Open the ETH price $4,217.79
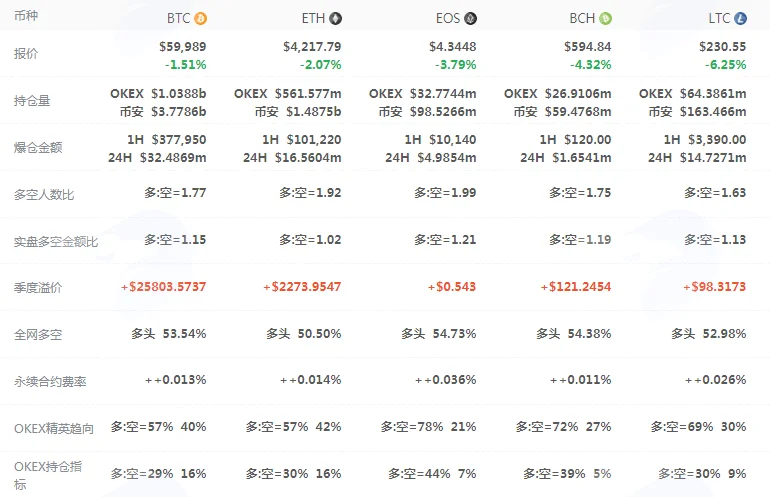 [x=312, y=47]
